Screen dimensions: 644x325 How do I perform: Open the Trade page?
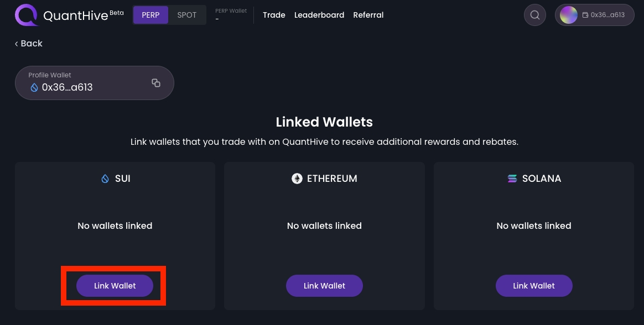274,15
